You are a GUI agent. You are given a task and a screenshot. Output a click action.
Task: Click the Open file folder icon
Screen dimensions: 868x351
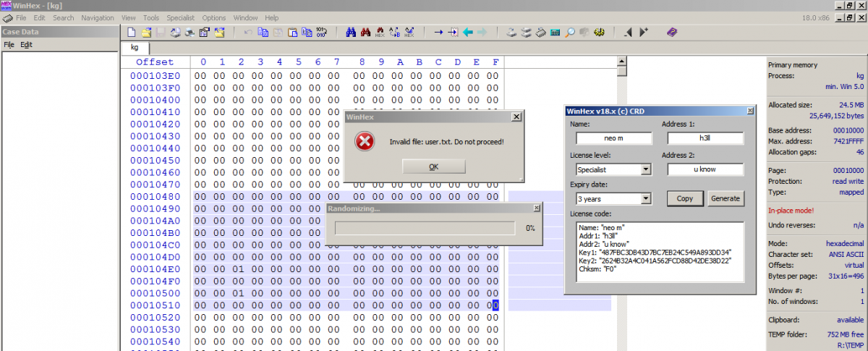[146, 33]
